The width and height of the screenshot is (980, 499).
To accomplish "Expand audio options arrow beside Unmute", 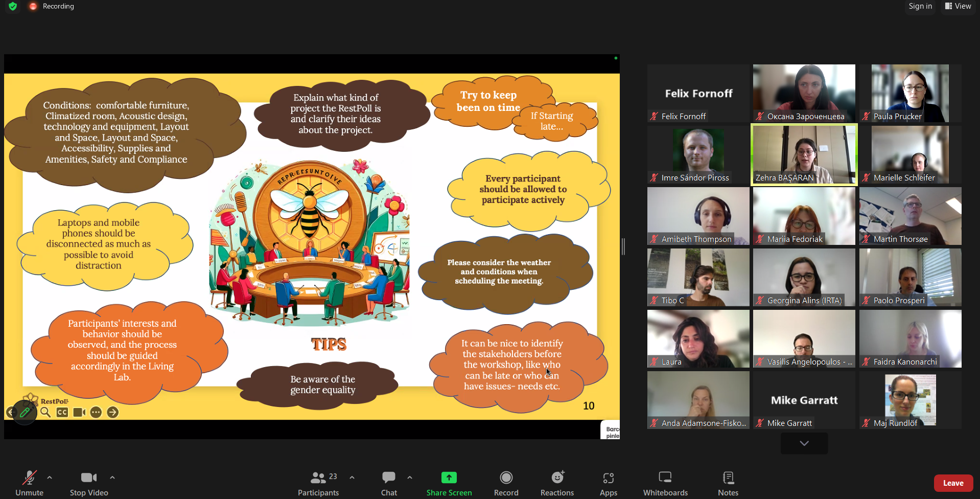I will coord(50,478).
